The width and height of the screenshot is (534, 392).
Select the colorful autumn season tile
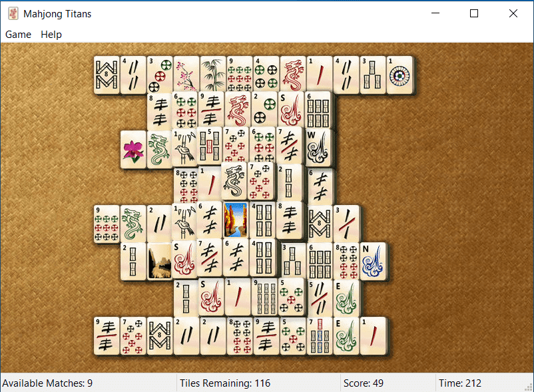coord(236,220)
